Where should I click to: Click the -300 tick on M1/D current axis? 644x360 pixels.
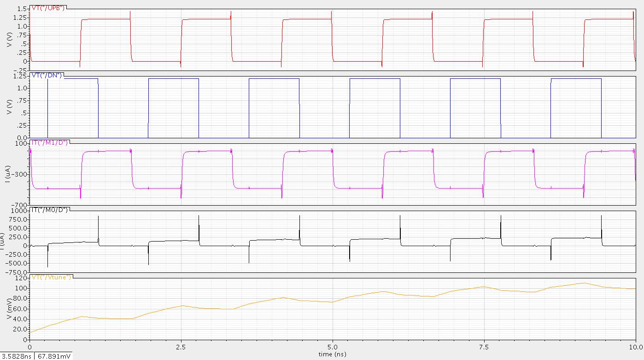click(20, 174)
